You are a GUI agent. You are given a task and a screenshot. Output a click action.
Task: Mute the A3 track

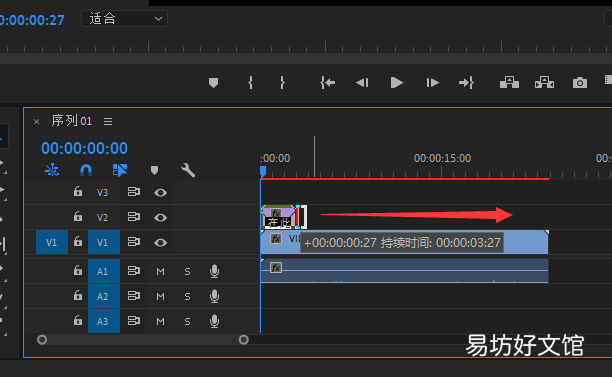160,322
